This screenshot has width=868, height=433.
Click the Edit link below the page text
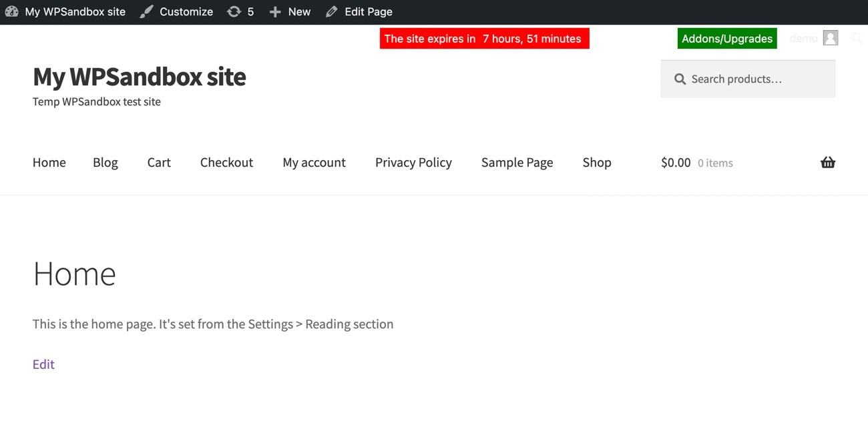43,364
